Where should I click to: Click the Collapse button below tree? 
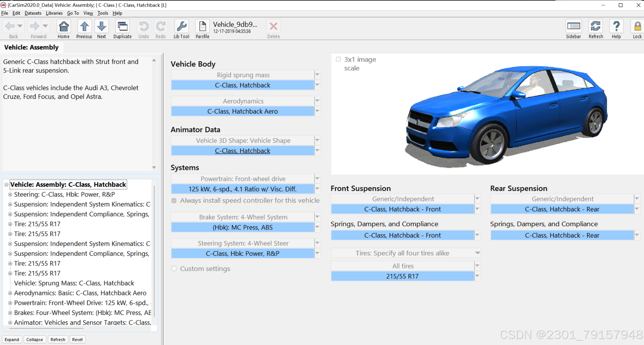click(35, 339)
